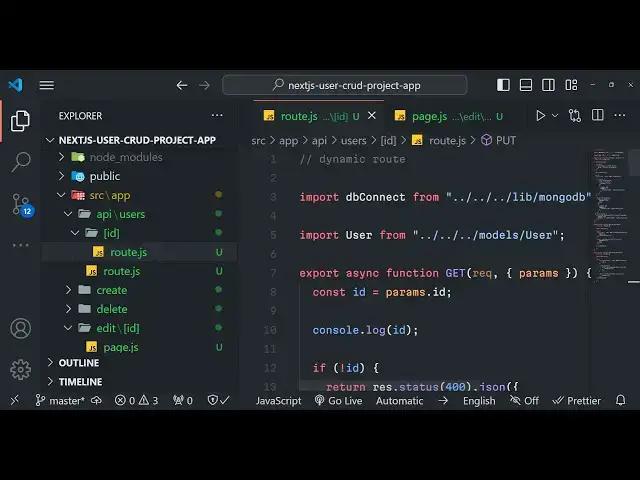This screenshot has width=640, height=480.
Task: Click the src breadcrumb segment
Action: click(258, 140)
